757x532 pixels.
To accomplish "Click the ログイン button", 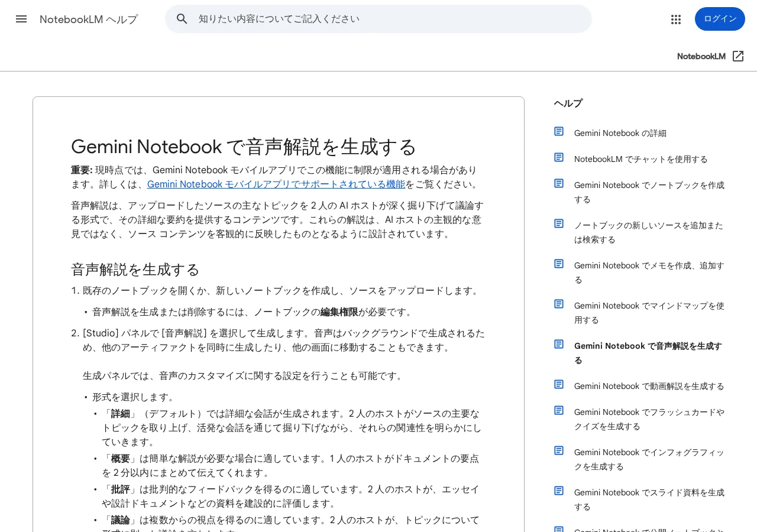I will [720, 19].
